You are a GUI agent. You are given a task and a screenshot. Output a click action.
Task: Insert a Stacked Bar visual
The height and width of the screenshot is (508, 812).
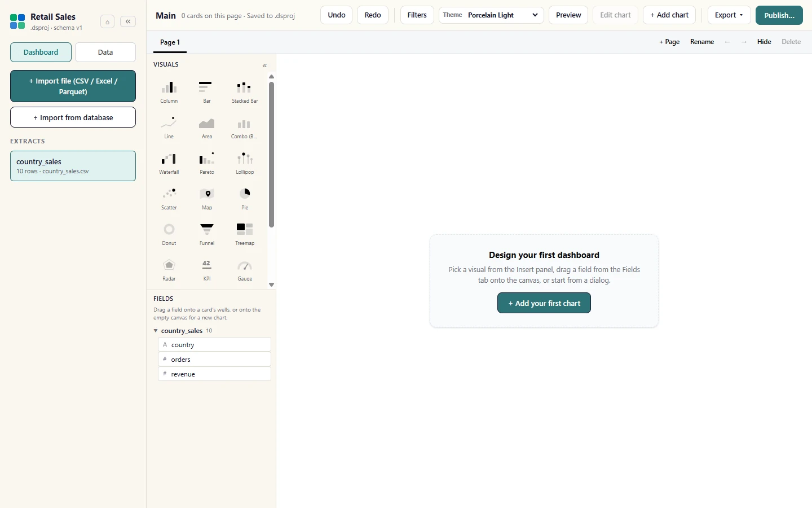(245, 92)
